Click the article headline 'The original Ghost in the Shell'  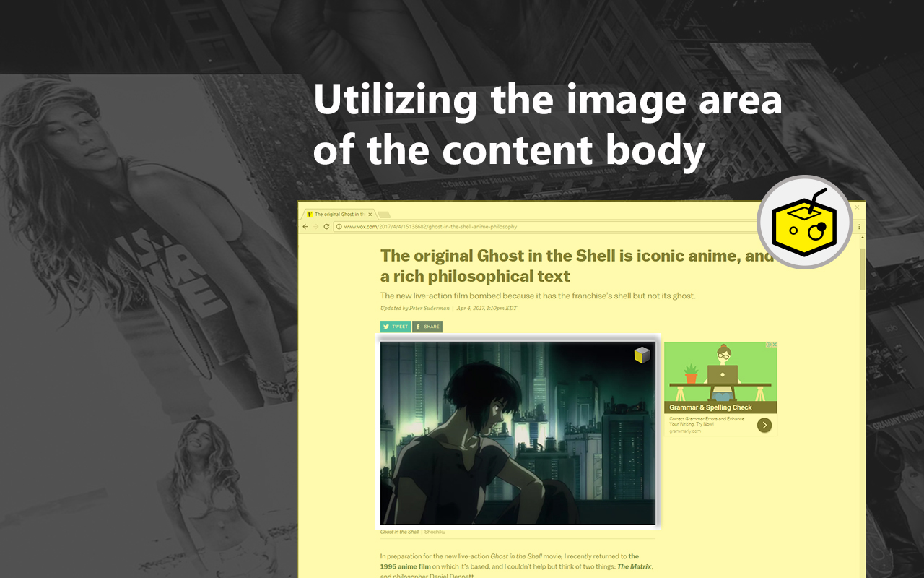click(577, 266)
